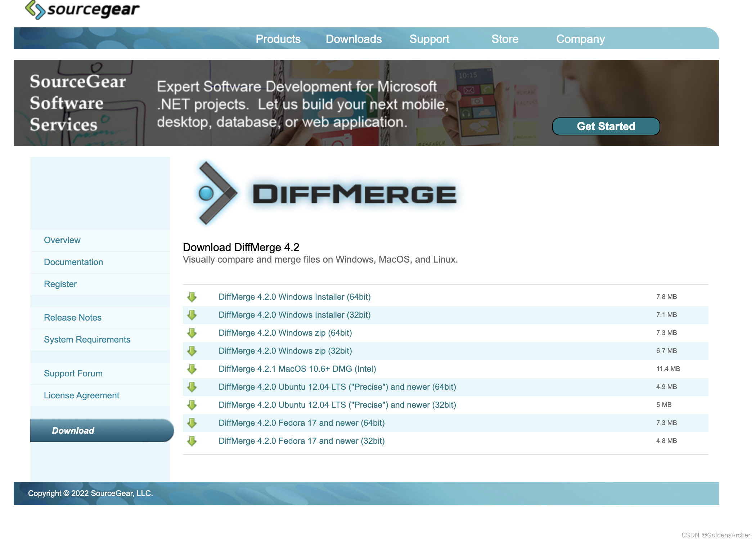Open the Release Notes page
The width and height of the screenshot is (756, 541).
(72, 317)
